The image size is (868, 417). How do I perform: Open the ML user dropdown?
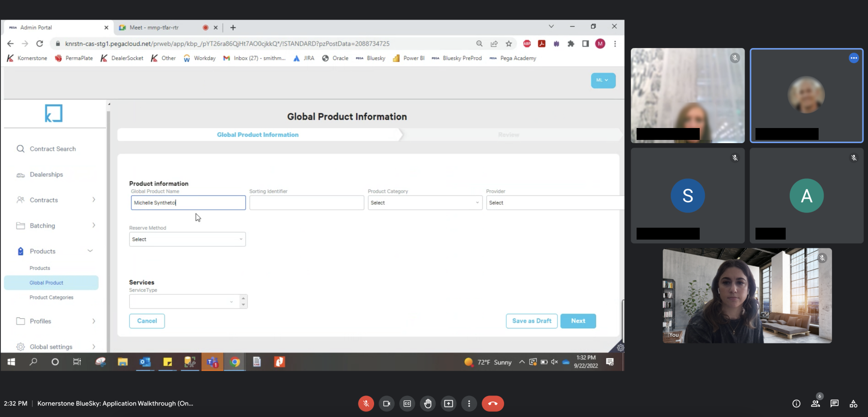[603, 80]
